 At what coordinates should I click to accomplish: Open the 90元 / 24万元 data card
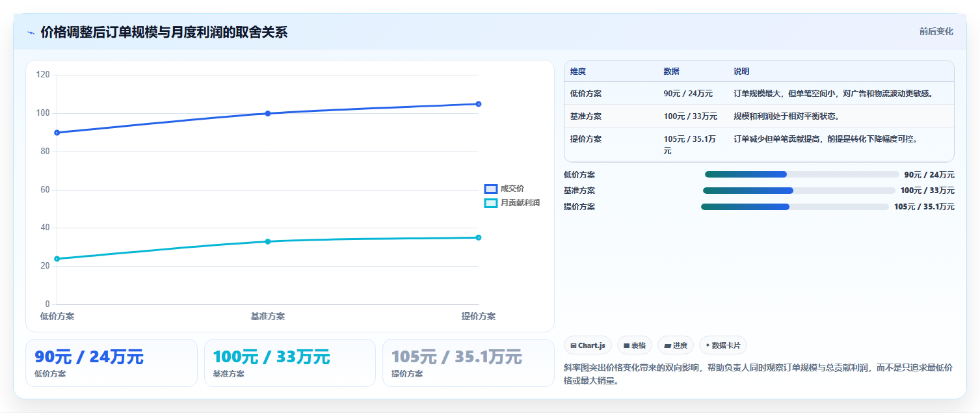111,363
